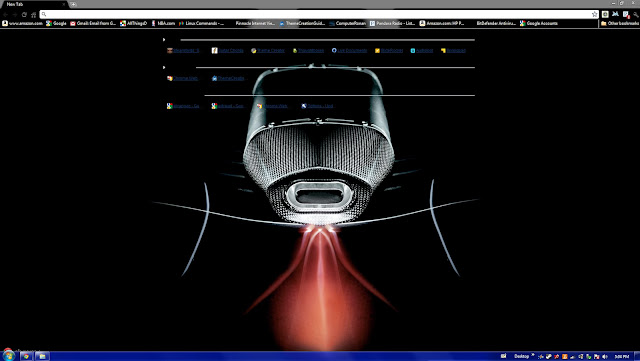
Task: Open the Gmail bookmark in bookmarks bar
Action: click(x=93, y=23)
